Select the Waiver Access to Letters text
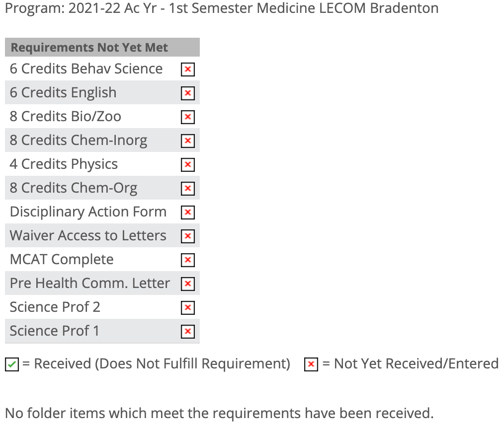This screenshot has width=504, height=428. (88, 236)
